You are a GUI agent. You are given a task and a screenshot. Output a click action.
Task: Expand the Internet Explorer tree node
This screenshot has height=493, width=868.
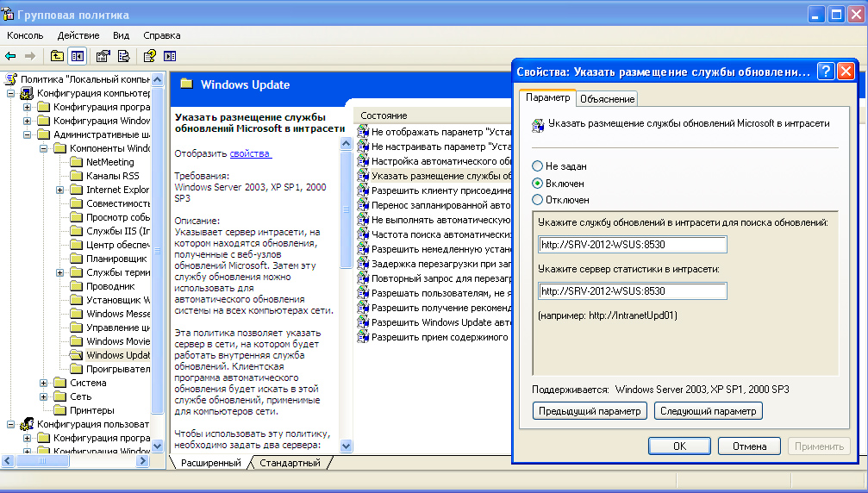(x=59, y=190)
